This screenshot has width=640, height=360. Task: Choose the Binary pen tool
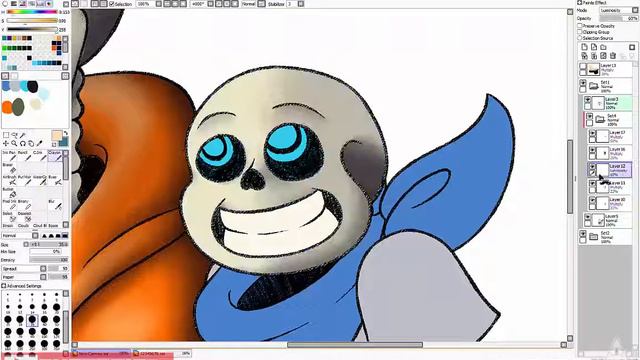click(x=24, y=204)
